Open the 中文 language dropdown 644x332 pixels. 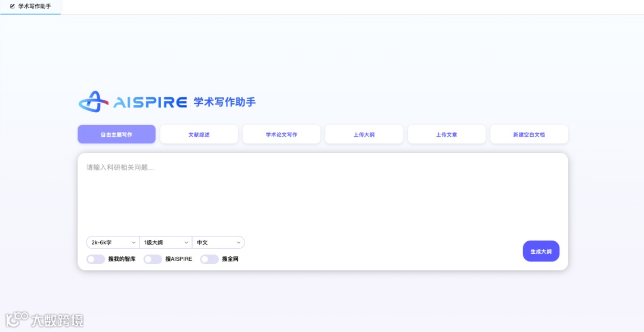(218, 242)
